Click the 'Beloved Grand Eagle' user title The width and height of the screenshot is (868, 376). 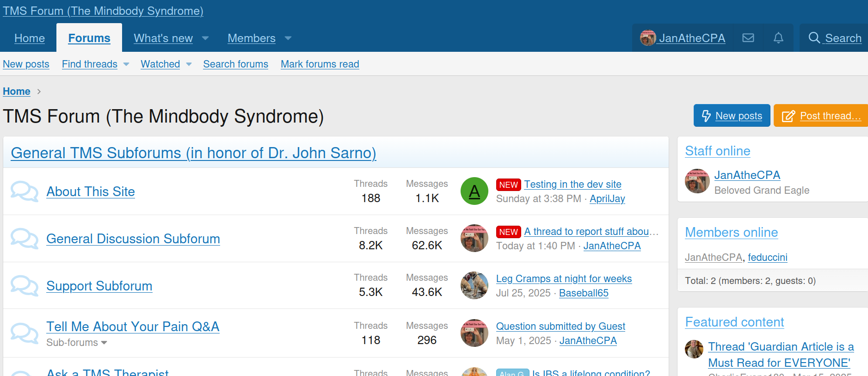pyautogui.click(x=762, y=191)
